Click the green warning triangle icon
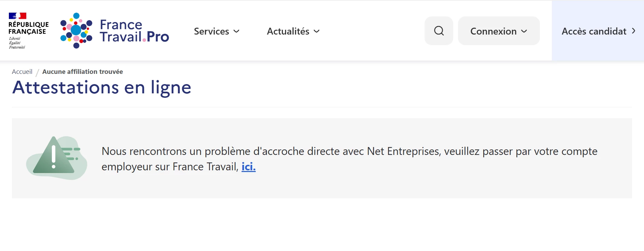The image size is (644, 251). (54, 157)
